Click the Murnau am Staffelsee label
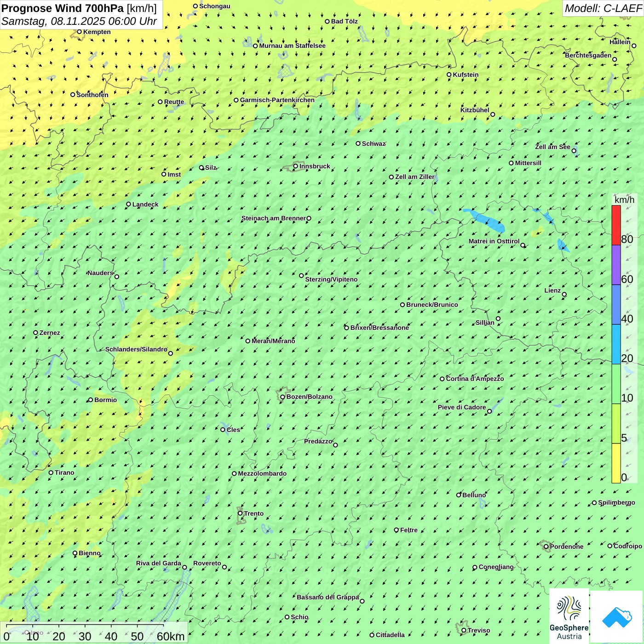The height and width of the screenshot is (644, 644). click(x=293, y=46)
